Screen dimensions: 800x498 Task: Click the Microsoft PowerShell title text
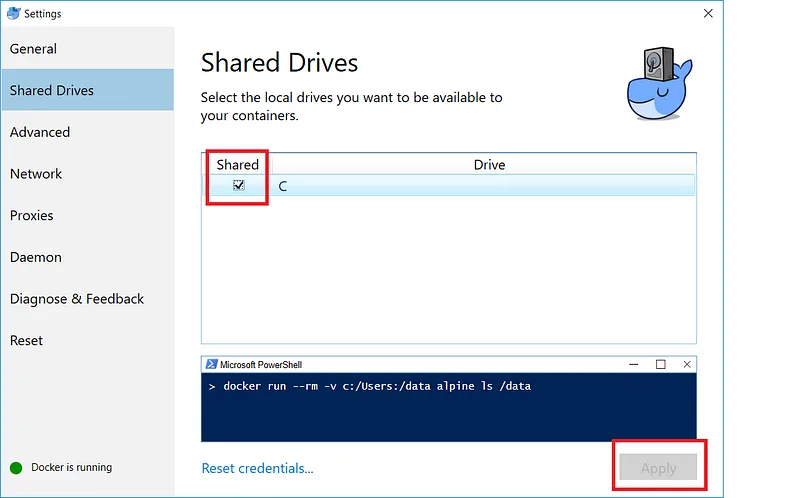[261, 365]
